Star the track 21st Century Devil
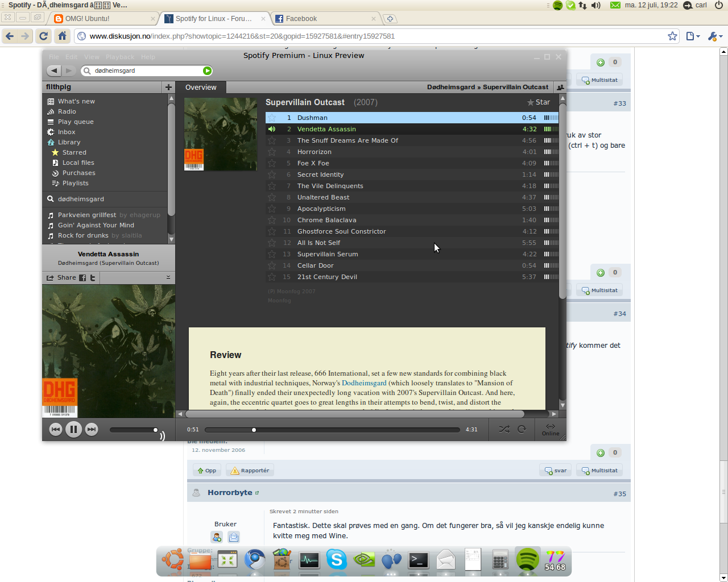Viewport: 728px width, 582px height. [272, 277]
